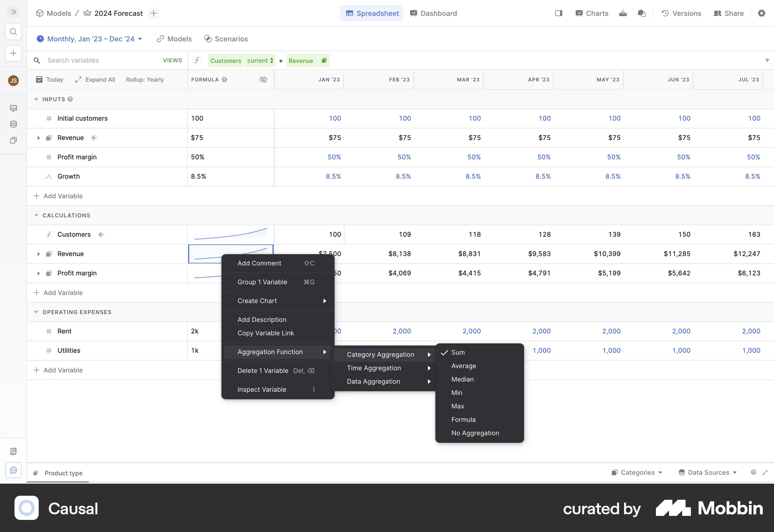Screen dimensions: 774x532
Task: Click the Search variables field
Action: coord(81,60)
